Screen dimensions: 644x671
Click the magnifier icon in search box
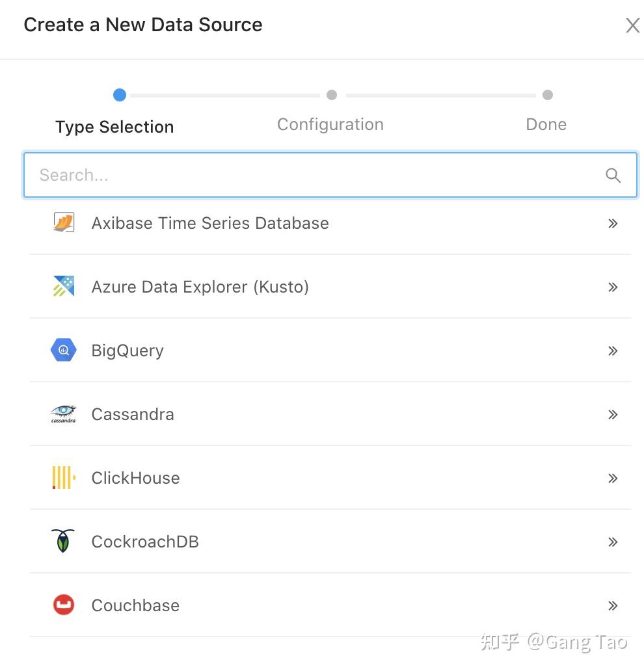point(613,175)
